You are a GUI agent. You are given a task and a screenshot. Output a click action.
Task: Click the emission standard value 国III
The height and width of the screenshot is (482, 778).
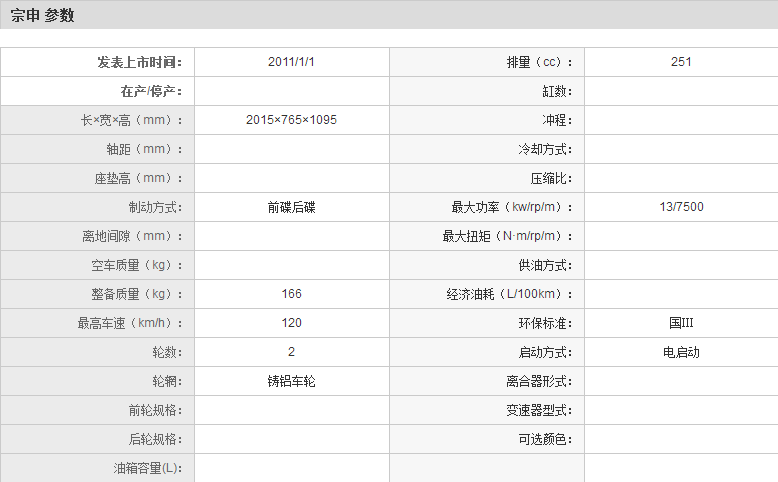(x=681, y=323)
